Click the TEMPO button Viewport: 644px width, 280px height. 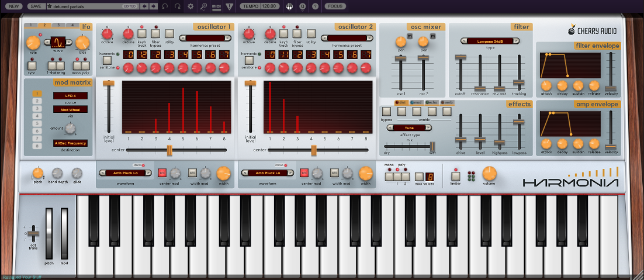[250, 6]
